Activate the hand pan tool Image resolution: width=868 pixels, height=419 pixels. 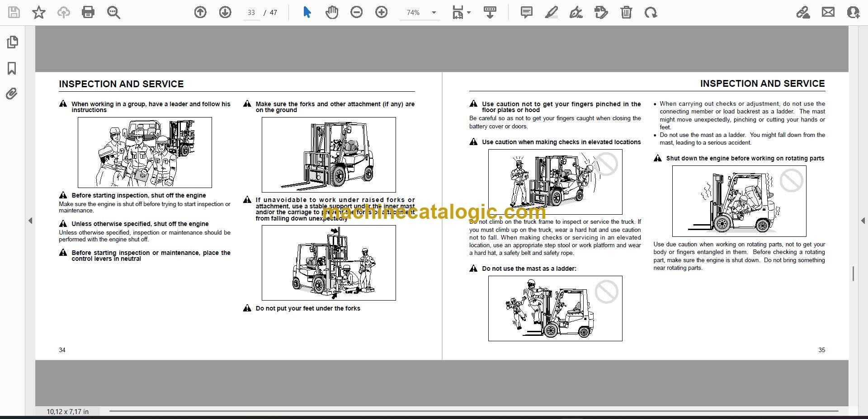(x=332, y=12)
